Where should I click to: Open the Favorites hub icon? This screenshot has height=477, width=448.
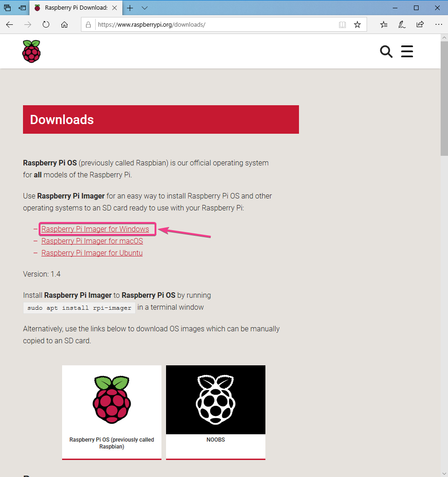click(x=384, y=25)
